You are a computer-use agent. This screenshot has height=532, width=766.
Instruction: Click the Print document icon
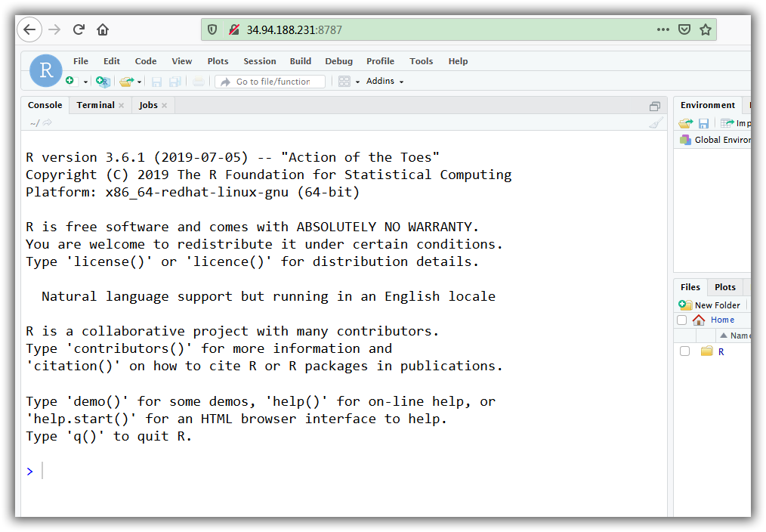point(199,82)
